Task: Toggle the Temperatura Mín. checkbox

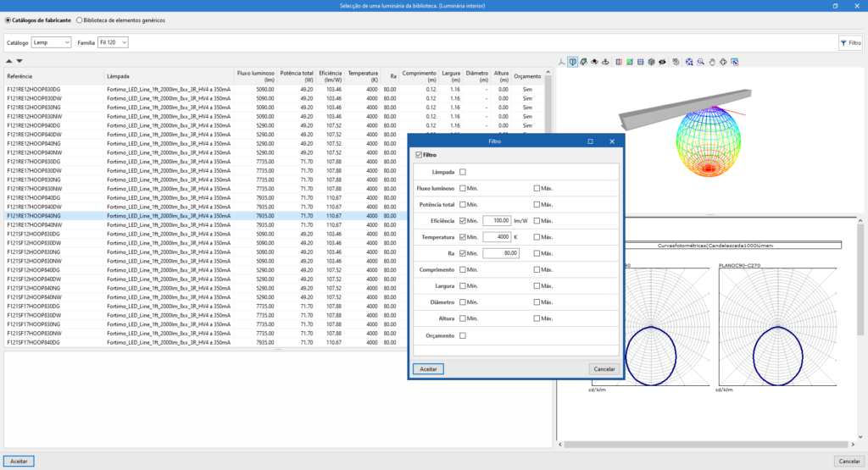Action: click(x=463, y=237)
